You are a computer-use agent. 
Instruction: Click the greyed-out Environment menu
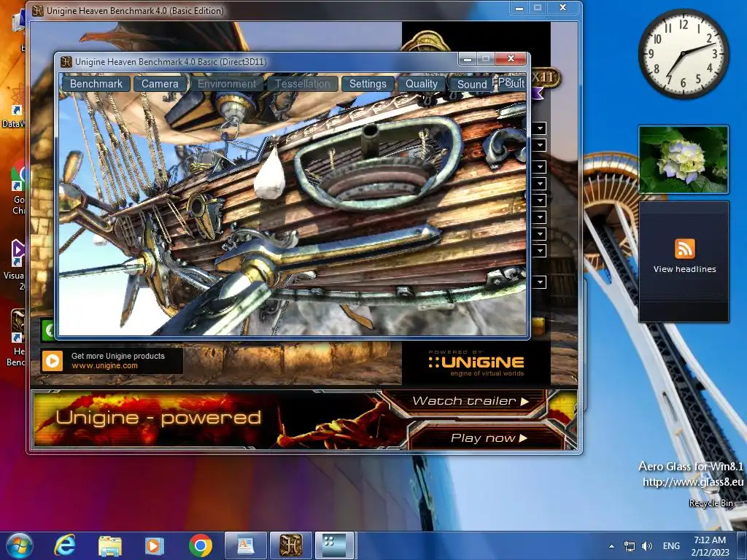(x=227, y=84)
